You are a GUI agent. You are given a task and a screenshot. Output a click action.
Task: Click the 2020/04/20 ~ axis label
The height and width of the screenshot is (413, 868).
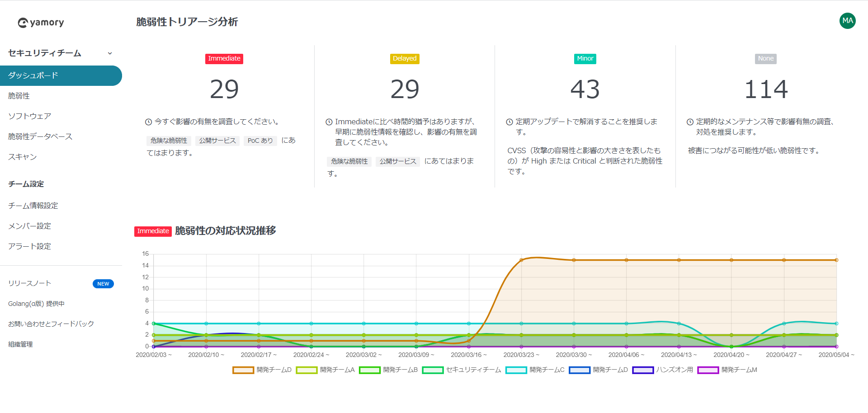(x=731, y=355)
